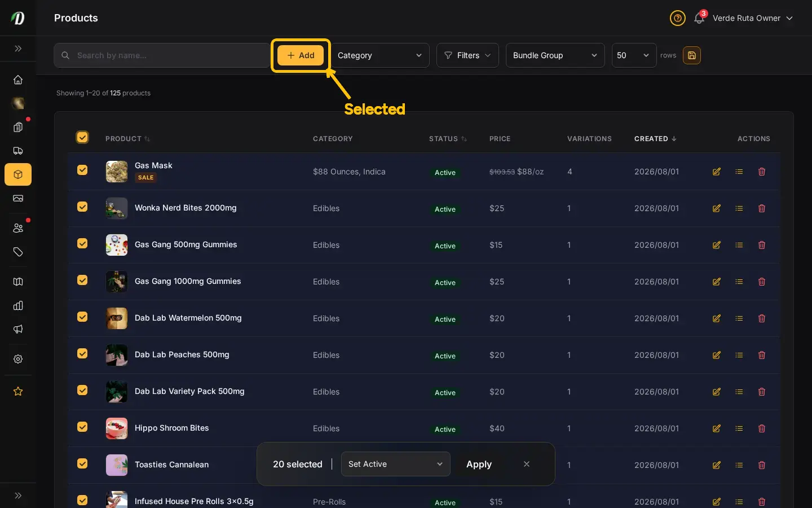Delete Toasties Cannalean product
The height and width of the screenshot is (508, 812).
(762, 465)
